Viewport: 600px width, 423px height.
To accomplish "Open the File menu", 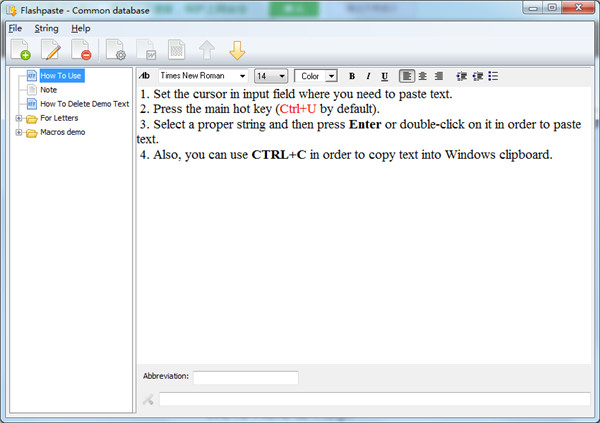I will point(15,28).
